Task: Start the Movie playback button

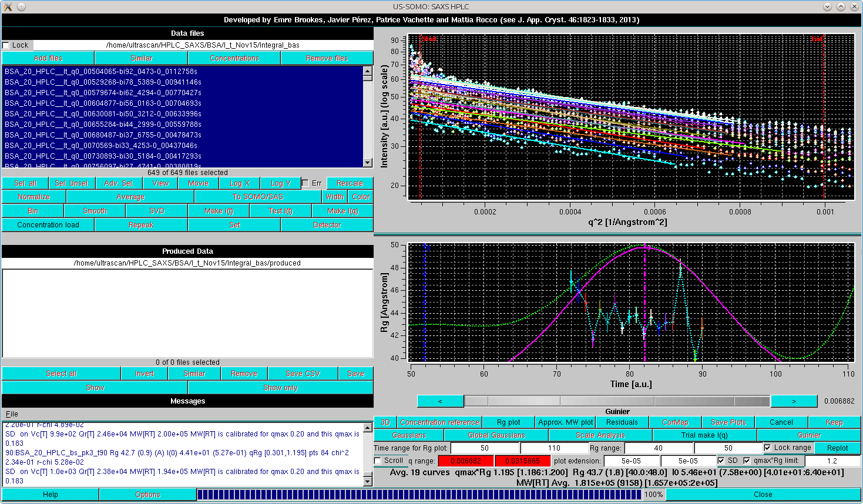Action: [199, 183]
